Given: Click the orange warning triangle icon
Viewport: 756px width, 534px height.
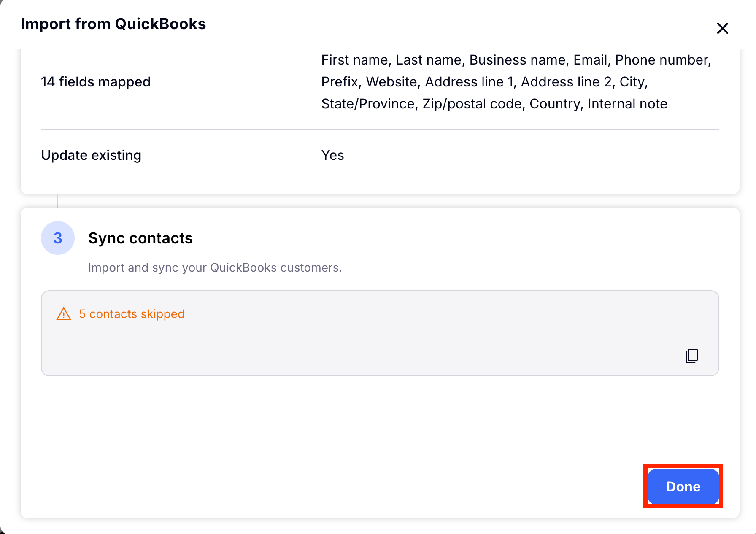Looking at the screenshot, I should pyautogui.click(x=64, y=314).
